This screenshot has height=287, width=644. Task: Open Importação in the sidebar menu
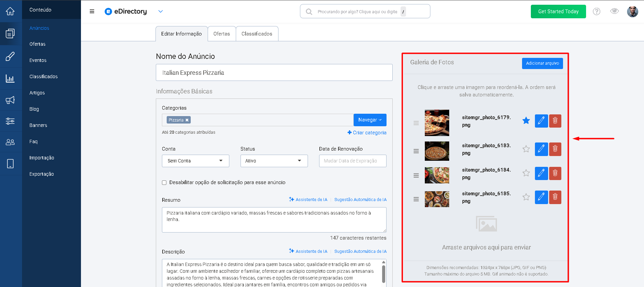click(x=42, y=158)
